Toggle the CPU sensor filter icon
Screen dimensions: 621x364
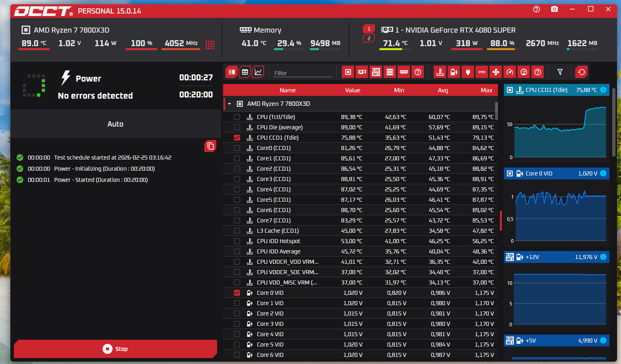pyautogui.click(x=348, y=72)
